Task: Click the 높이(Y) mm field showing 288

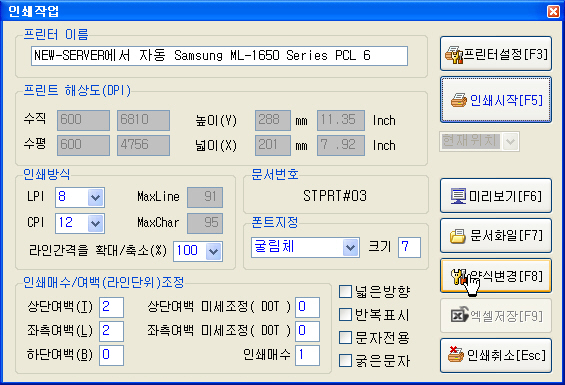Action: (273, 120)
